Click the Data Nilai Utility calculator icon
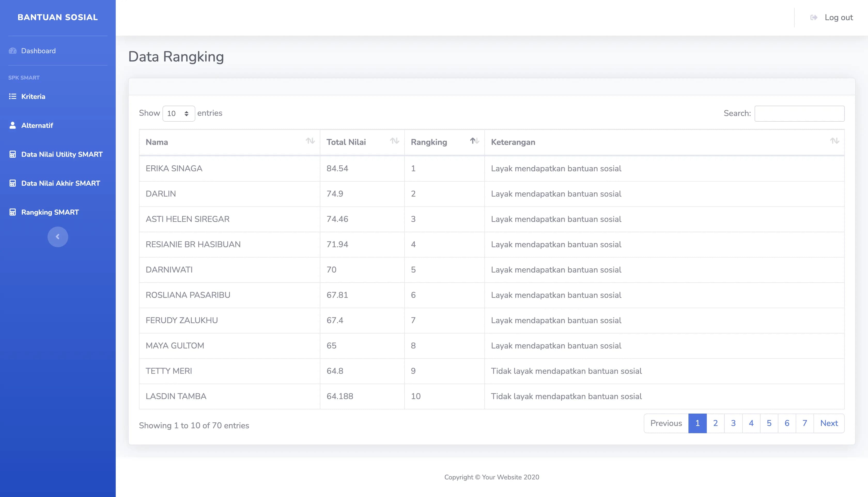The width and height of the screenshot is (868, 497). [13, 154]
